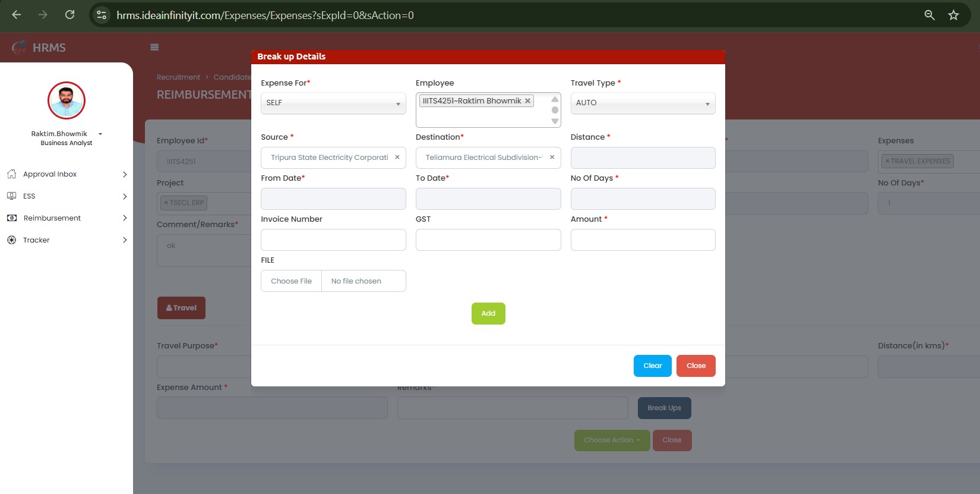Click the red Close button in dialog
Viewport: 980px width, 494px height.
(696, 366)
